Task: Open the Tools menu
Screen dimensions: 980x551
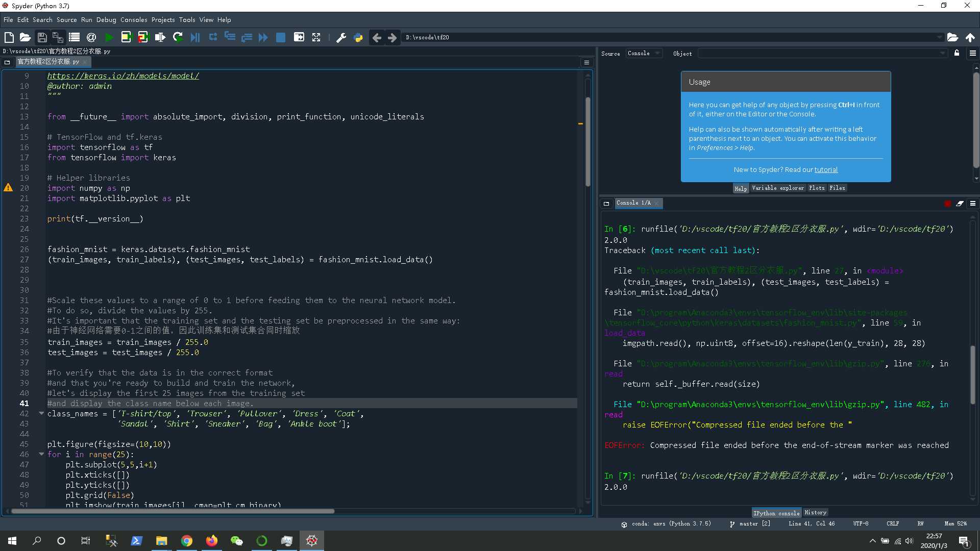Action: (187, 20)
